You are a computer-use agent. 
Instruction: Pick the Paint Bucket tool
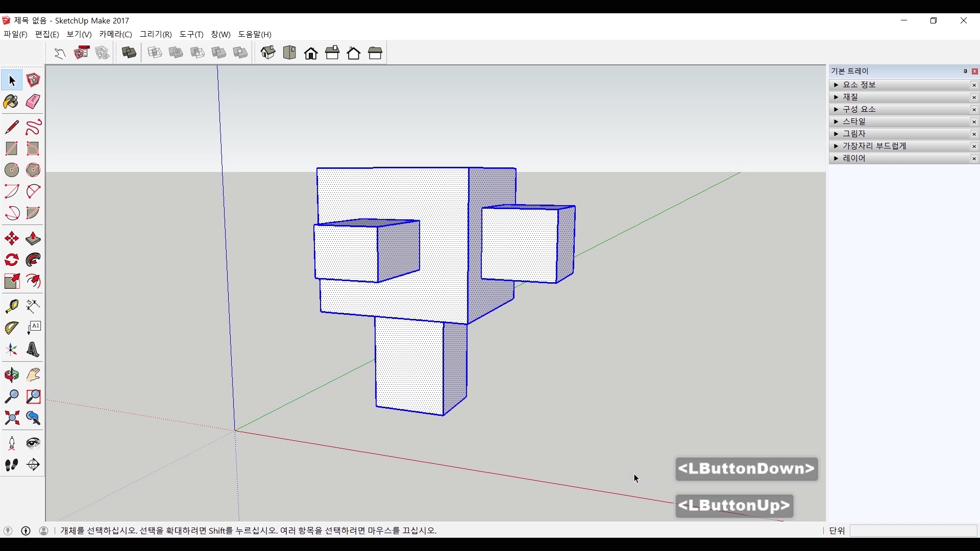click(x=11, y=102)
